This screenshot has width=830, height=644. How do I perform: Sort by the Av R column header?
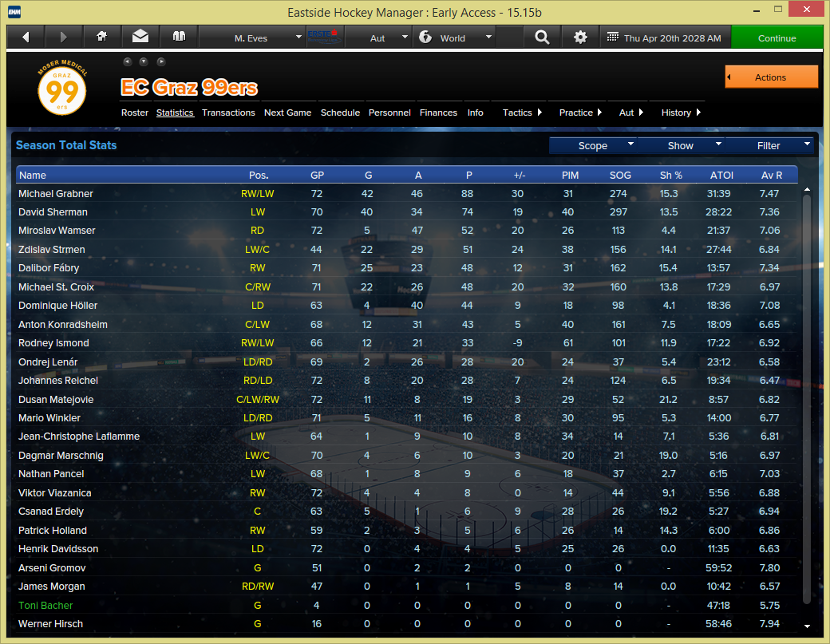point(771,175)
